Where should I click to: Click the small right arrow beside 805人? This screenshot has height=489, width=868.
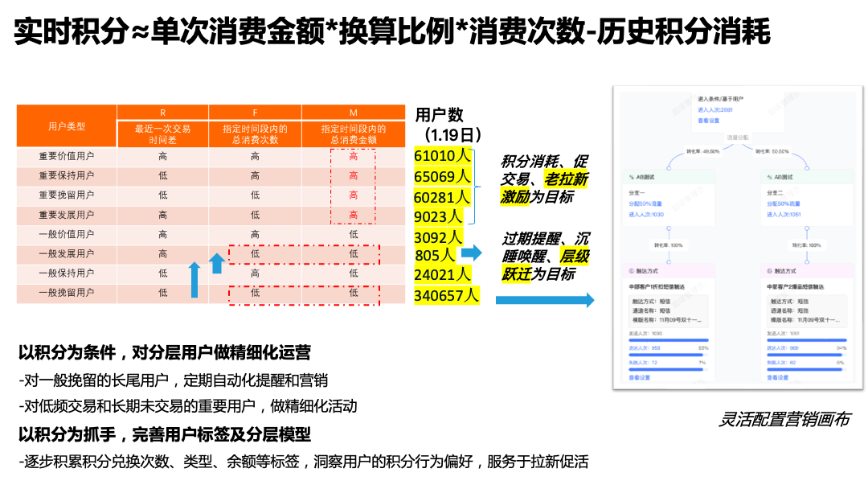[470, 253]
